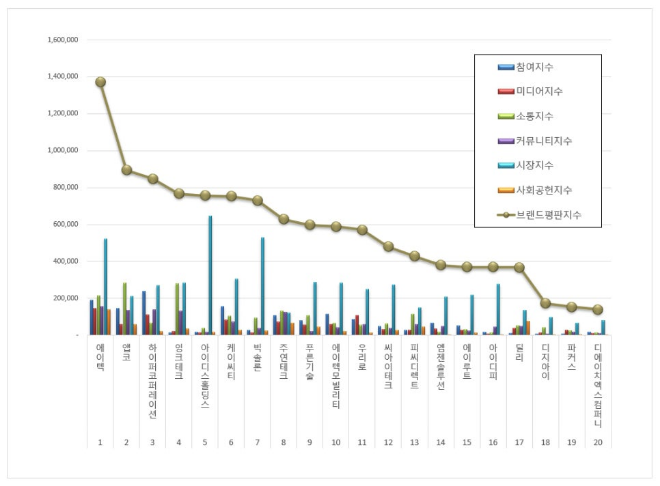Click the red 미디어지수 legend swatch
The width and height of the screenshot is (660, 486).
coord(505,91)
